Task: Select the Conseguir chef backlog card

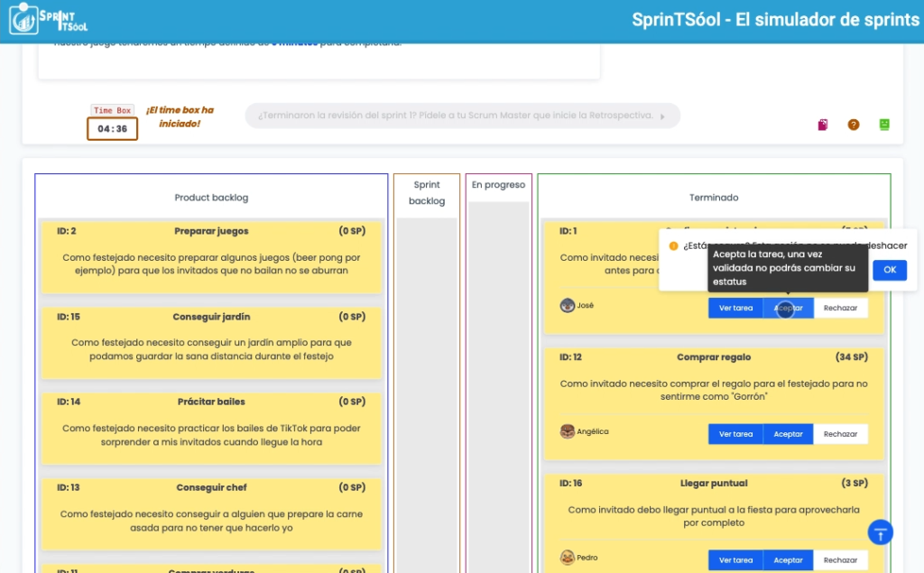Action: 211,514
